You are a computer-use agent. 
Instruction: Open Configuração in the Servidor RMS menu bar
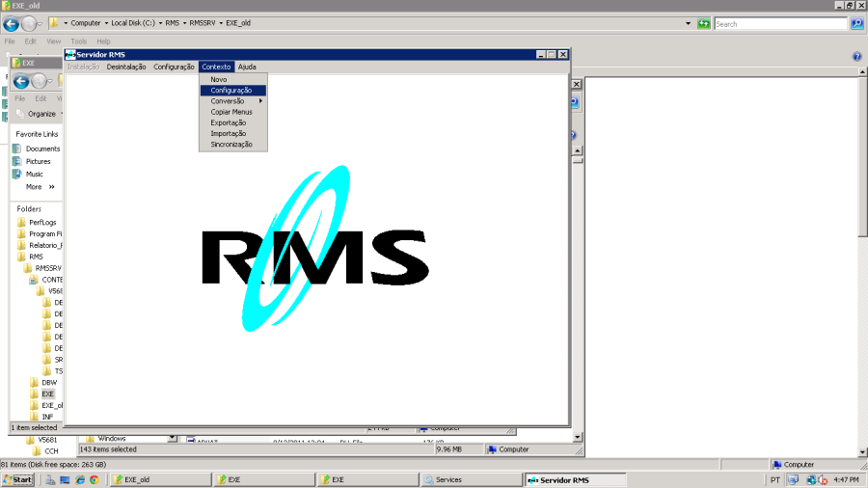point(174,67)
